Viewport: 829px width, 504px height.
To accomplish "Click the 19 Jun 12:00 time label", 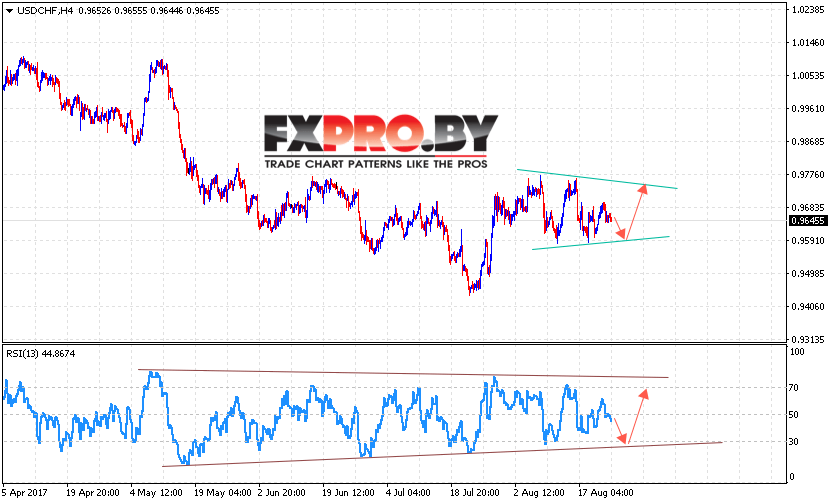I will 348,493.
